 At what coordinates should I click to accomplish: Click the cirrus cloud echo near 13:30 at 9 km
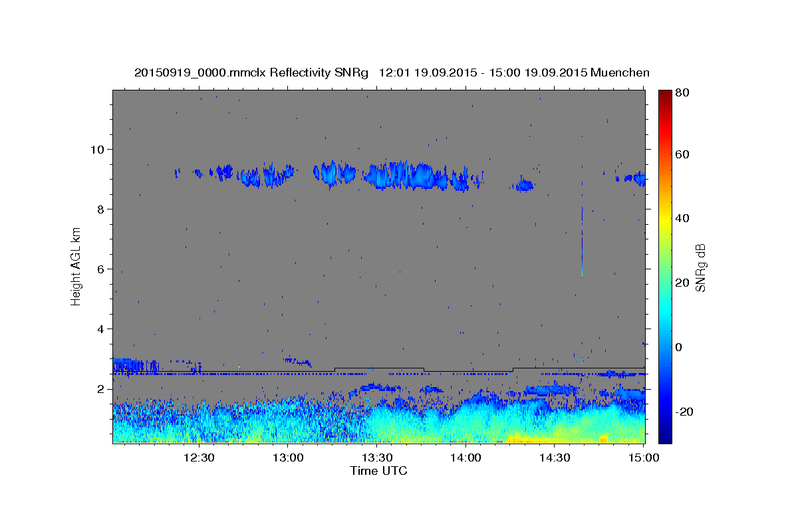[x=406, y=176]
